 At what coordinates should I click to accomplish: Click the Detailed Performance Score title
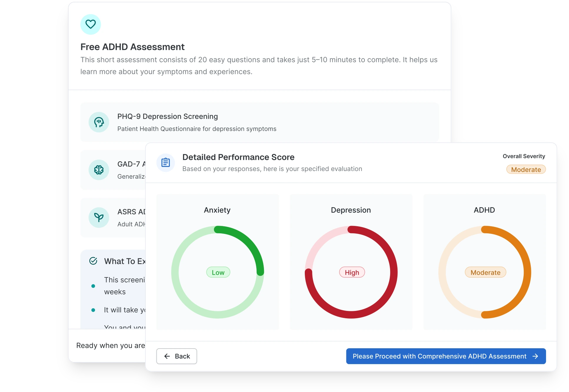pos(238,157)
